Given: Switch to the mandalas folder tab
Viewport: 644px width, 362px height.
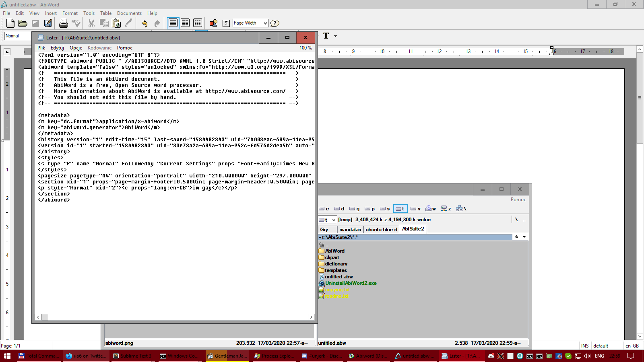Looking at the screenshot, I should point(350,230).
